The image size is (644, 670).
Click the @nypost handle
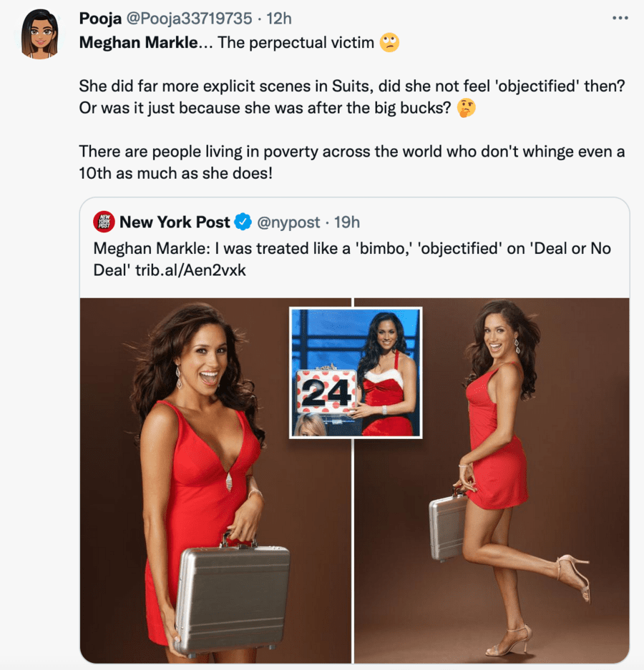pyautogui.click(x=288, y=222)
